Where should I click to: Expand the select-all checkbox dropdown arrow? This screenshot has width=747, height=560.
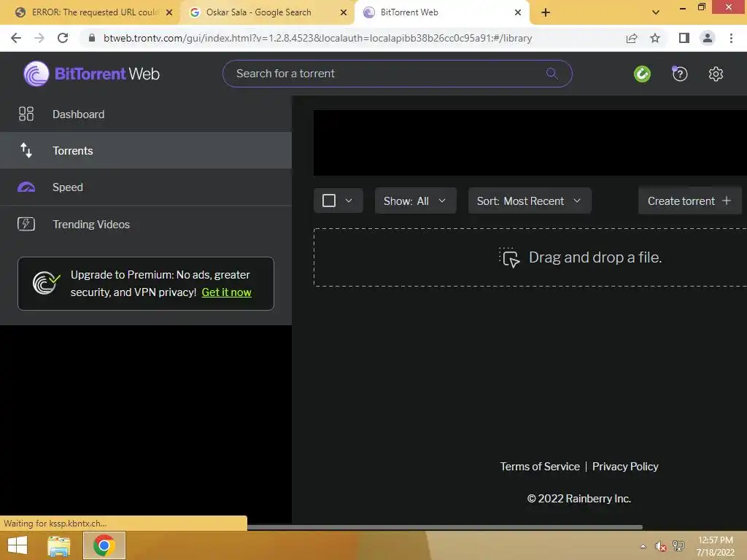349,201
